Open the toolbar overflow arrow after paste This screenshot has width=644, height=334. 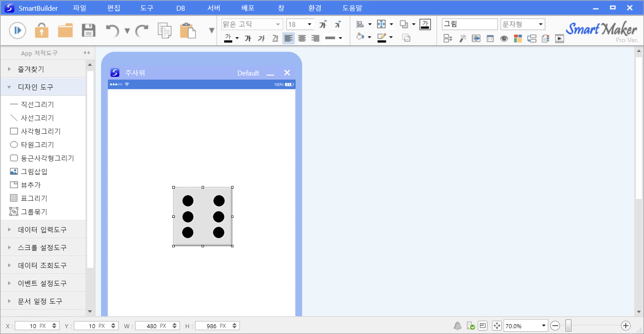[212, 31]
